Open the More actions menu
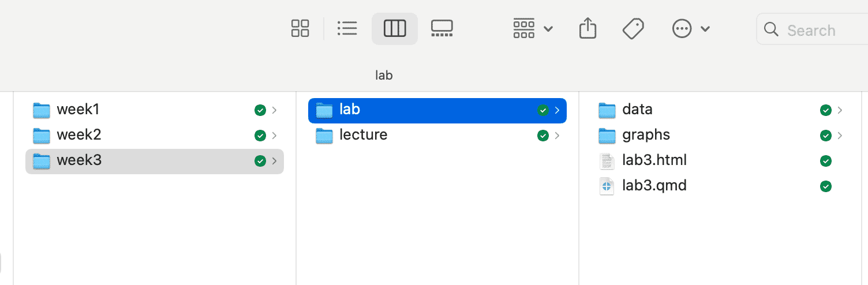This screenshot has width=868, height=285. [x=690, y=28]
